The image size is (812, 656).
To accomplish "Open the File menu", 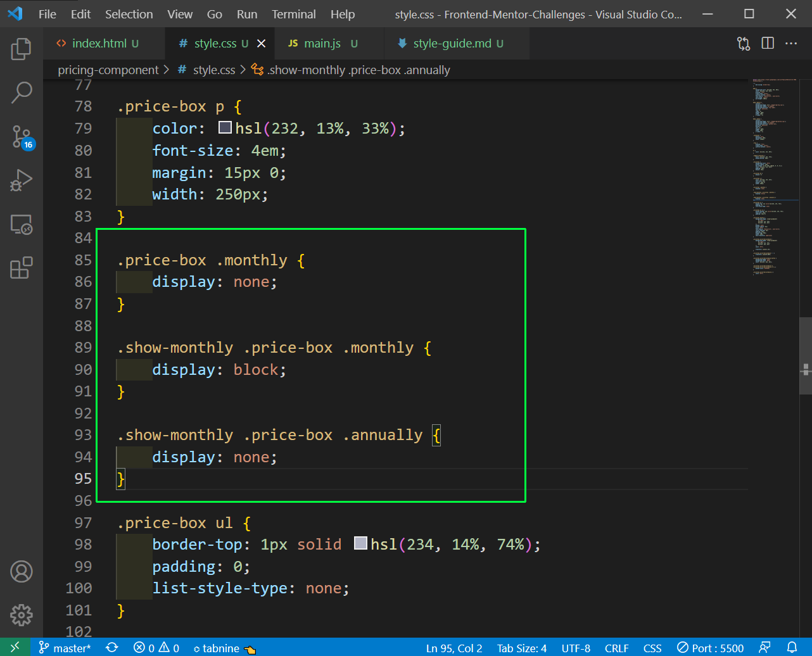I will [48, 14].
